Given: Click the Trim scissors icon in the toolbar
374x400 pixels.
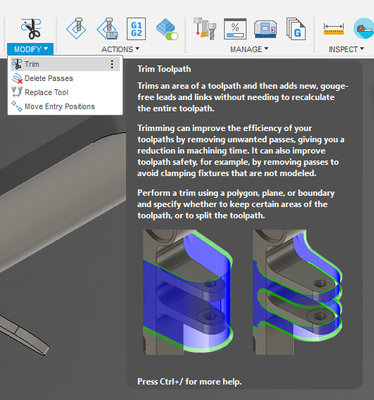Looking at the screenshot, I should point(31,29).
